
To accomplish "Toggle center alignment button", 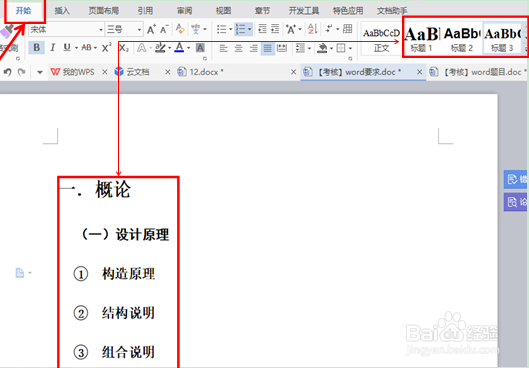I will pos(239,48).
